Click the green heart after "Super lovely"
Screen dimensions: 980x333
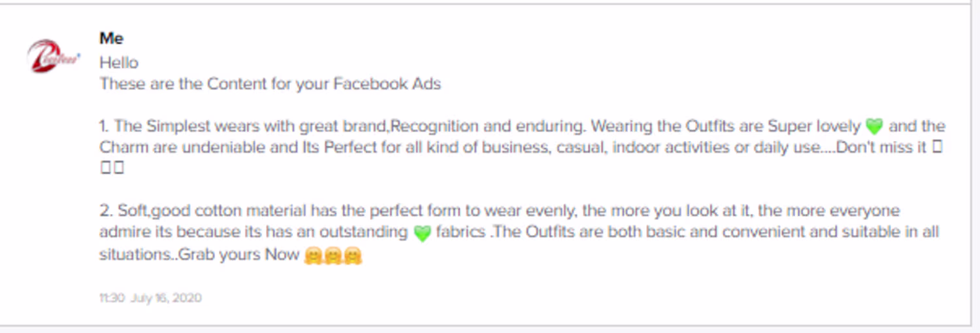[x=874, y=126]
